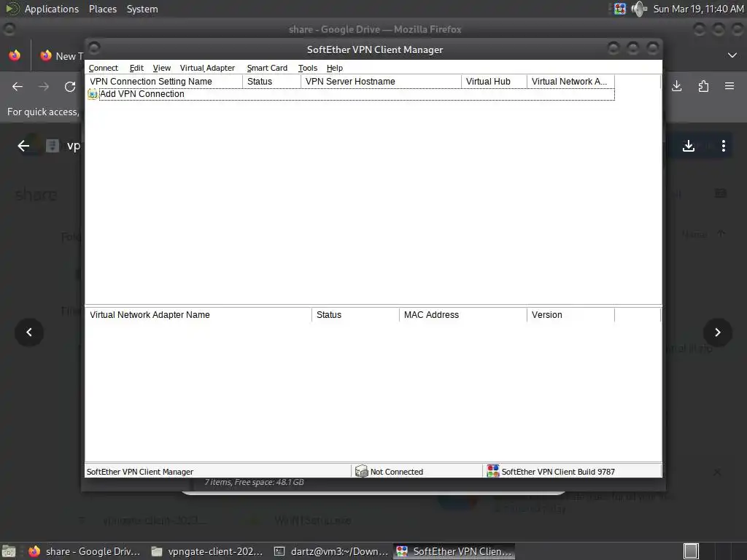Select the New Tab in Firefox

tap(61, 56)
